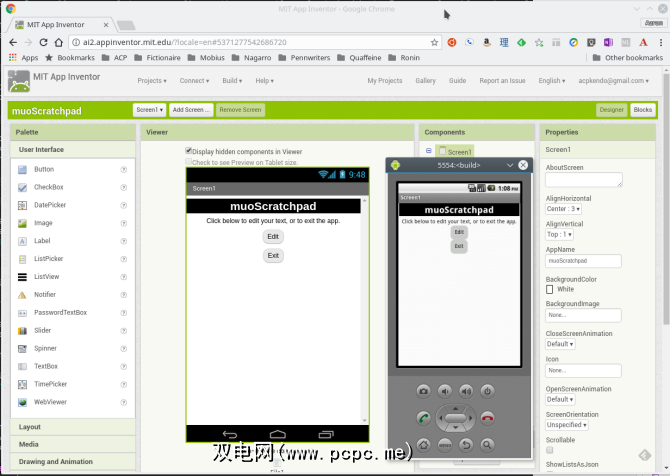
Task: Open the Report an Issue link
Action: (x=502, y=81)
